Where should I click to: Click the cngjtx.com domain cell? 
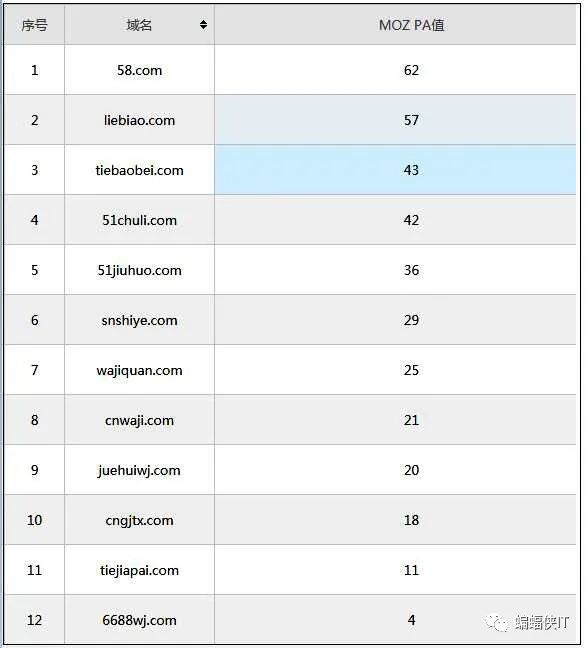point(139,520)
